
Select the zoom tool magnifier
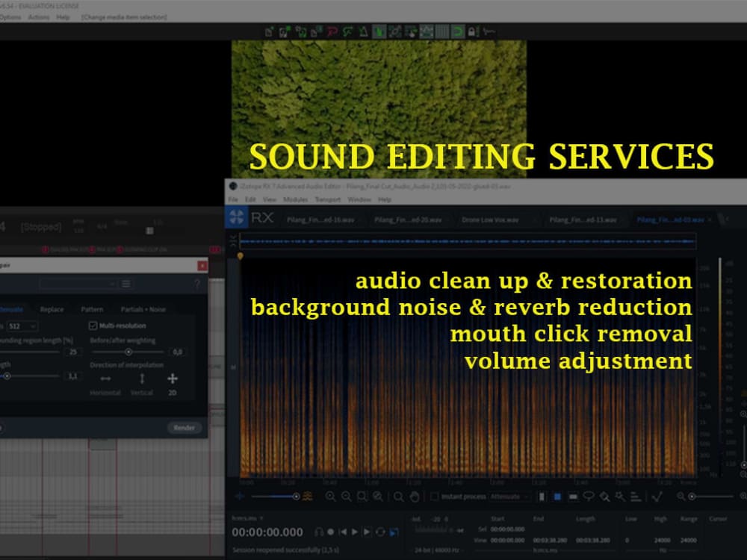pyautogui.click(x=399, y=497)
